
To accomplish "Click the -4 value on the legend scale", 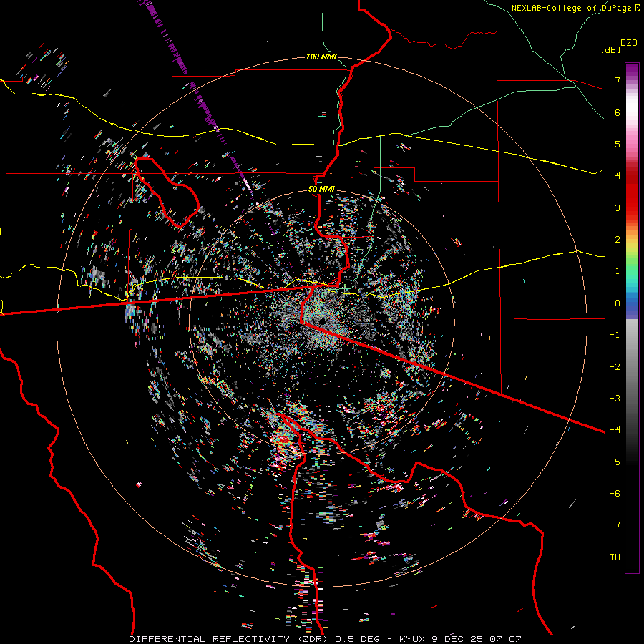I will pyautogui.click(x=615, y=429).
